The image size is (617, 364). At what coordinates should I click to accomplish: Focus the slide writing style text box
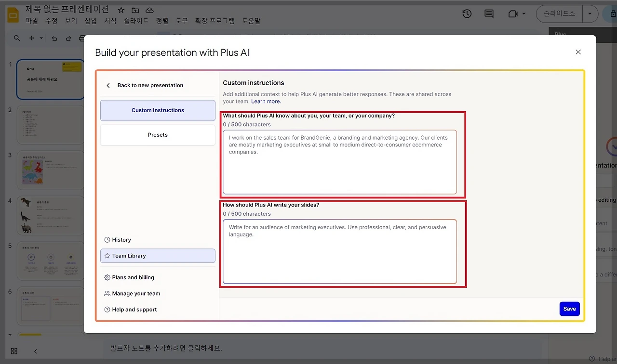[340, 252]
